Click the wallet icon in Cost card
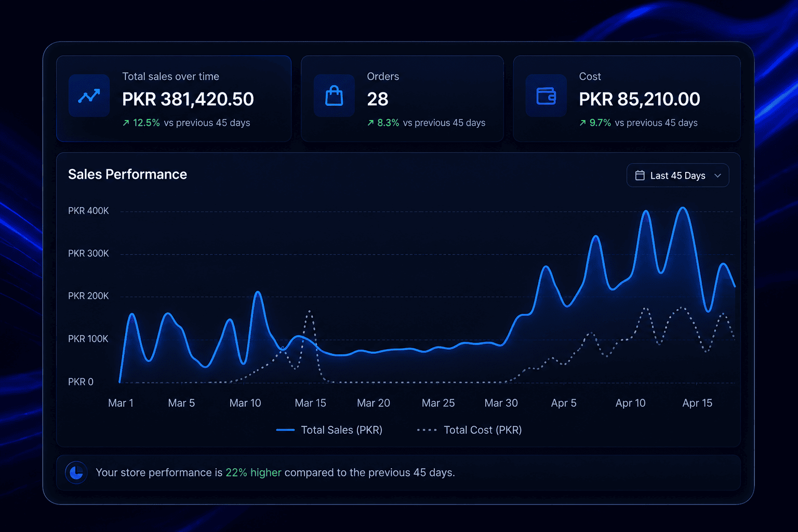The height and width of the screenshot is (532, 798). [x=546, y=96]
